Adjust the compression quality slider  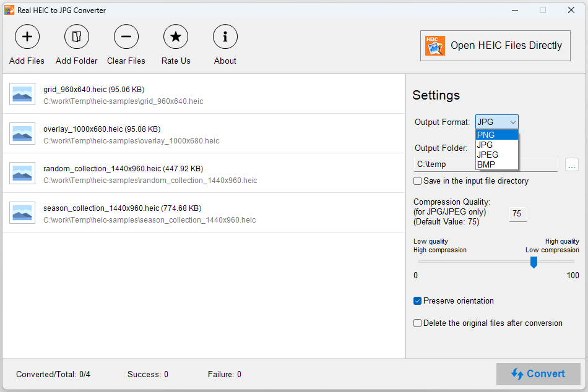point(534,262)
